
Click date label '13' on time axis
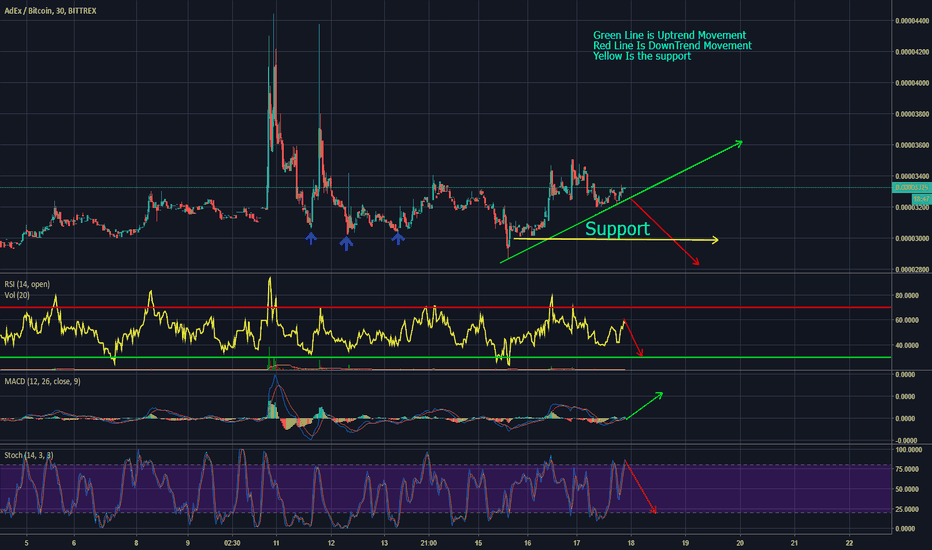[x=384, y=543]
